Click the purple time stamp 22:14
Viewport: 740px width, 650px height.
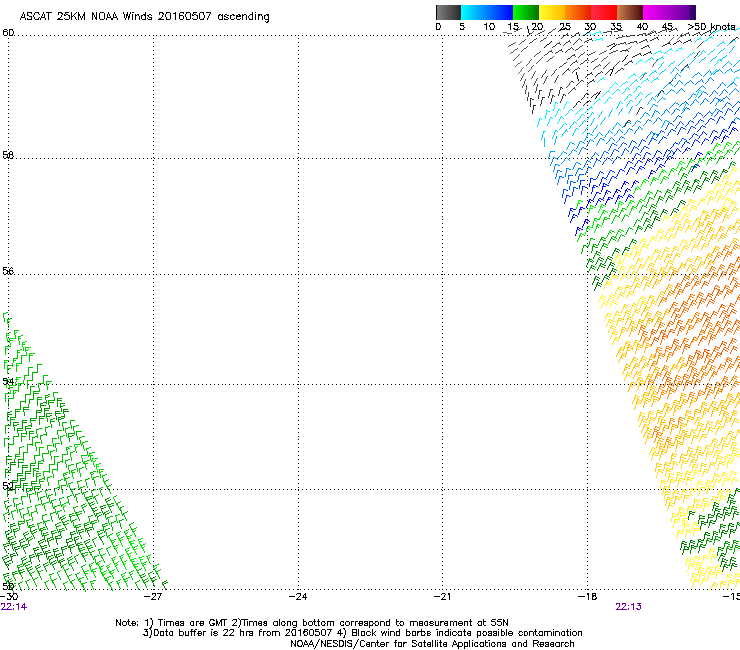coord(14,607)
